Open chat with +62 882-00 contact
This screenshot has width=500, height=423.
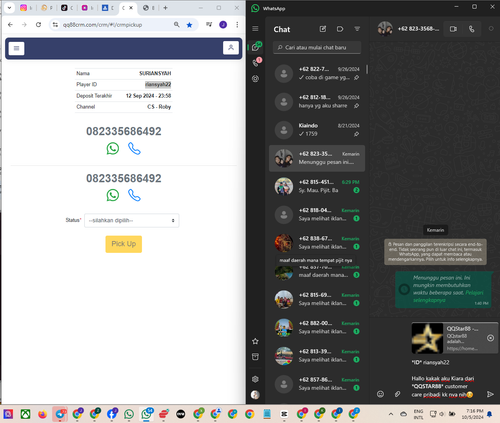317,328
